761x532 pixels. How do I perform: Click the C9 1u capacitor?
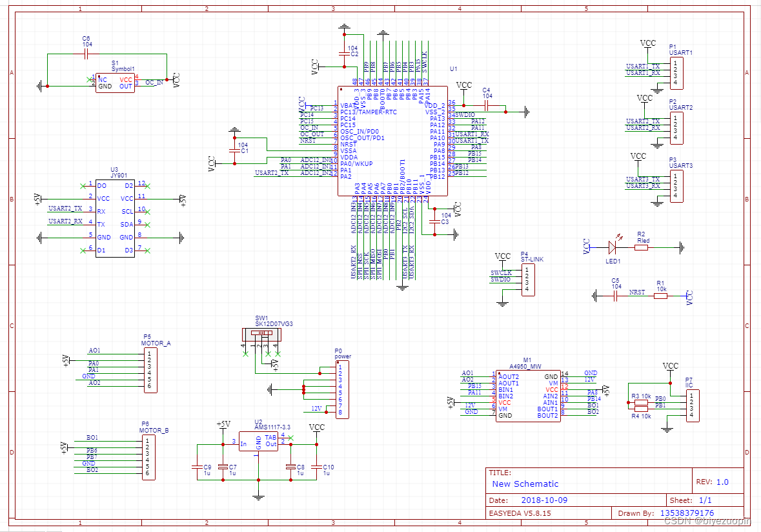[196, 467]
